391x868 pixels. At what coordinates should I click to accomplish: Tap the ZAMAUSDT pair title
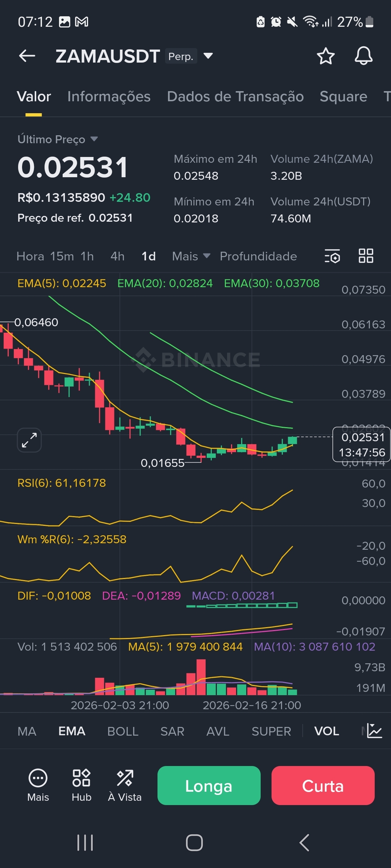coord(108,56)
